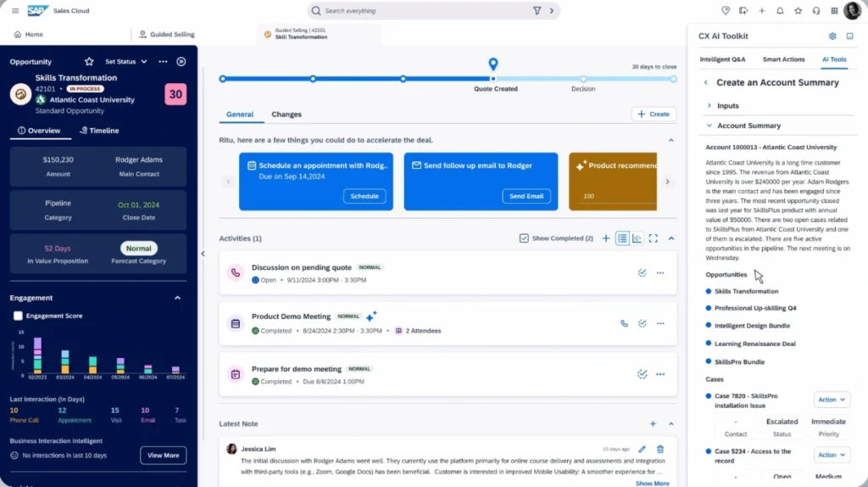This screenshot has width=868, height=487.
Task: Open Smart Actions tab
Action: point(784,59)
